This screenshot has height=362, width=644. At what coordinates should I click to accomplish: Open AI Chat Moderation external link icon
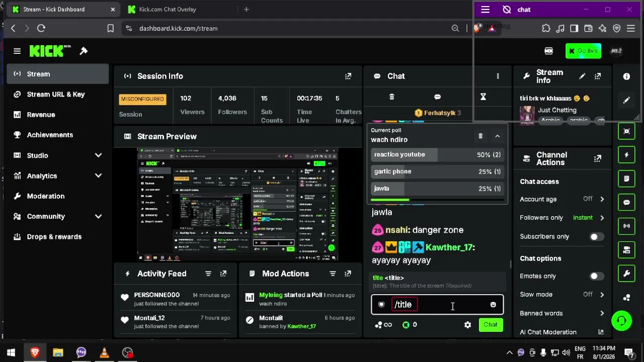601,332
